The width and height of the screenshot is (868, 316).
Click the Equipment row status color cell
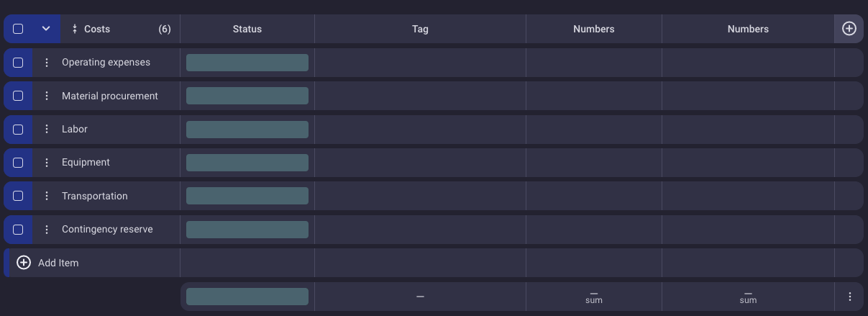point(247,163)
